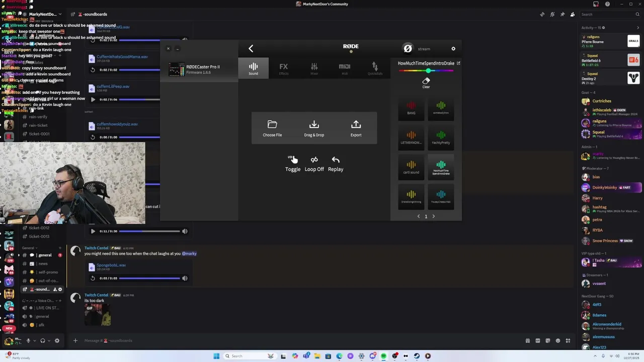The image size is (644, 362).
Task: Mute the Discord microphone
Action: [x=28, y=340]
